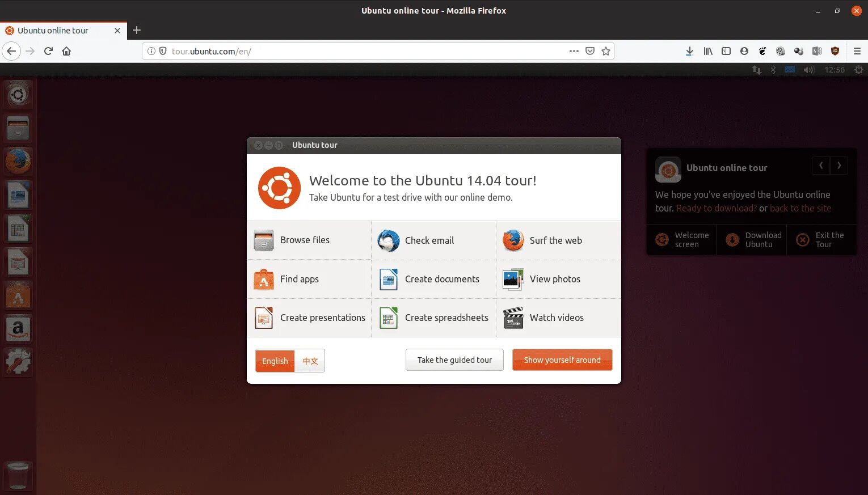Go to the Firefox home page
Screen dimensions: 868x495
click(66, 51)
